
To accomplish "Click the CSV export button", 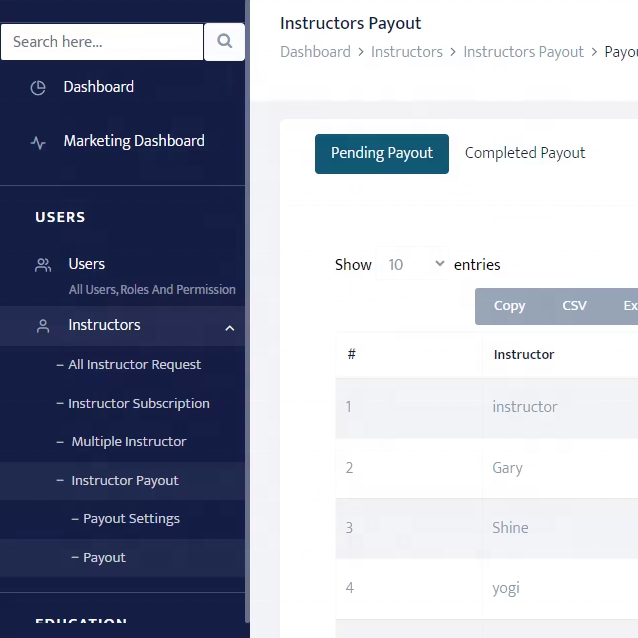I will (574, 306).
